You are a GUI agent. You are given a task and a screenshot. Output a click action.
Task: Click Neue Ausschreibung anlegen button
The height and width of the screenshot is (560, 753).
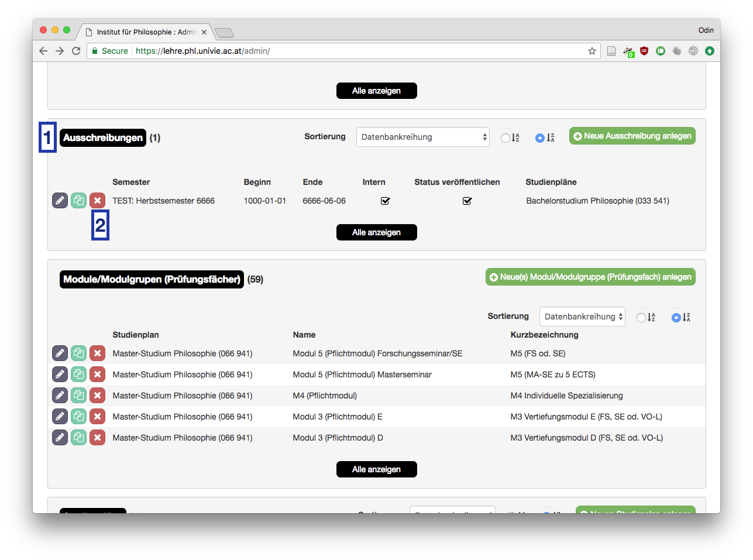632,136
